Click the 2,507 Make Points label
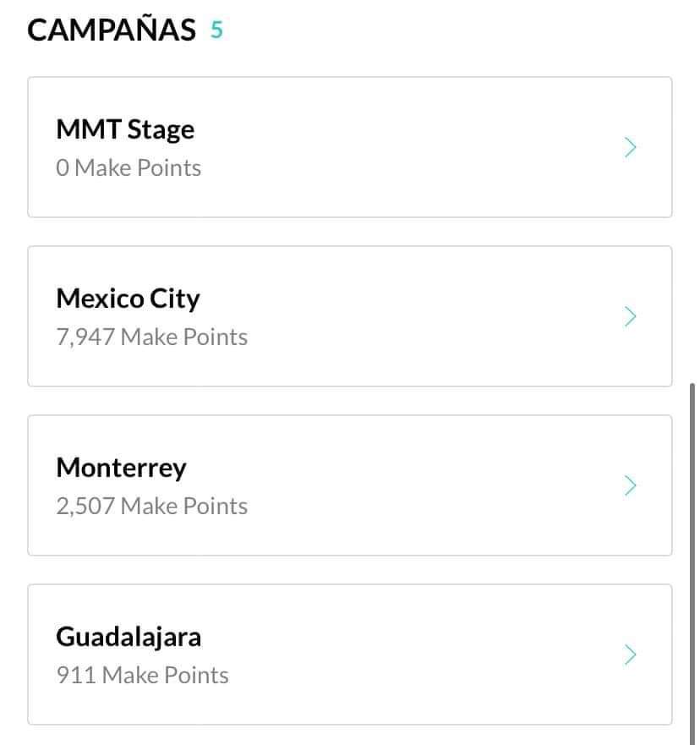This screenshot has height=745, width=700. 152,506
